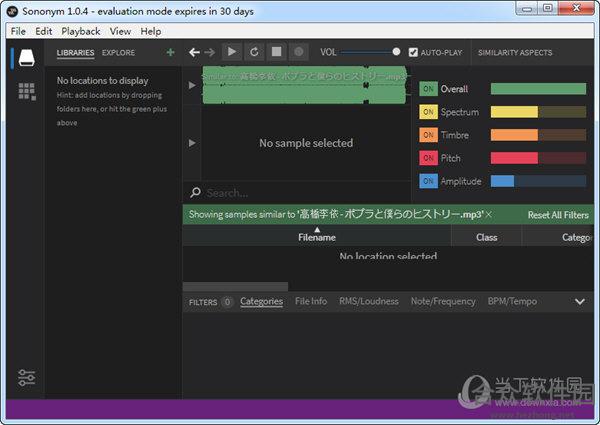The image size is (600, 425).
Task: Maximize the Sononym window
Action: click(x=548, y=8)
